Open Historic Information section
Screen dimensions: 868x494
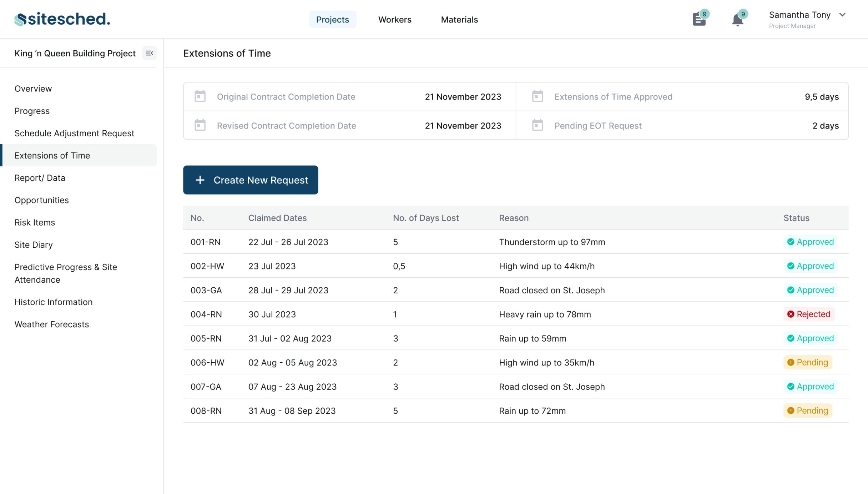click(x=54, y=302)
